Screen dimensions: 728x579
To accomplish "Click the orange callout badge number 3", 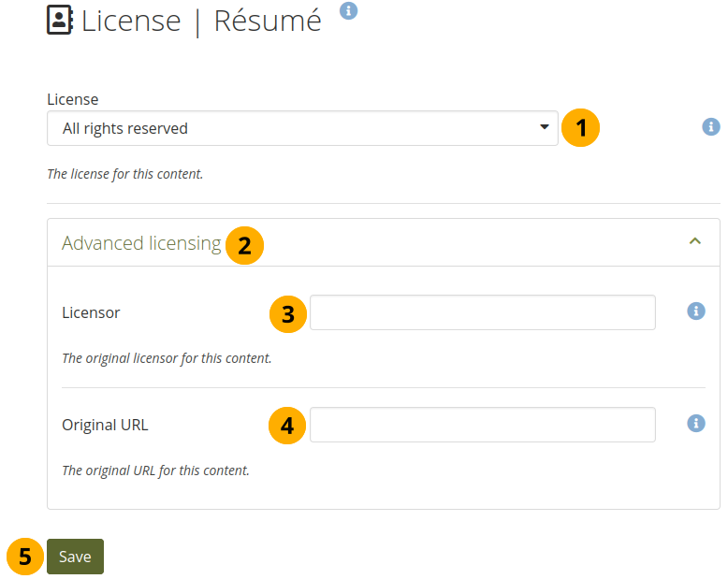I will click(x=288, y=314).
